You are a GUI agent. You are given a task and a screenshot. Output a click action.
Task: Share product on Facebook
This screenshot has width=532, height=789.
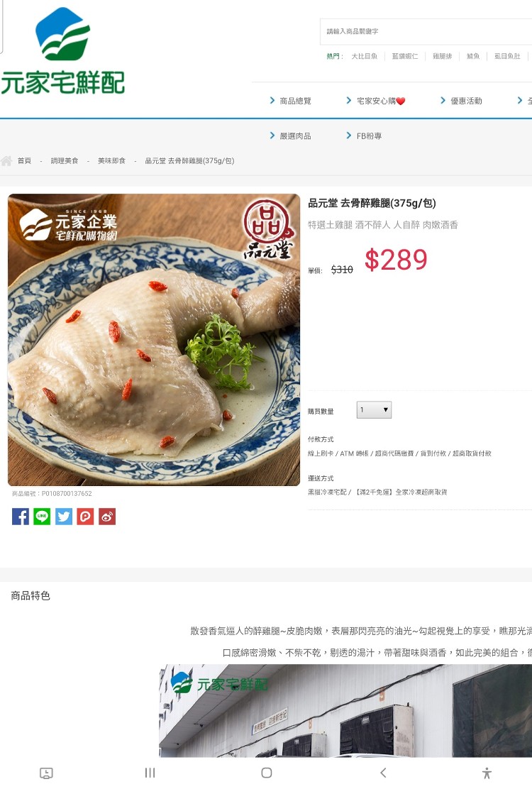(x=20, y=517)
